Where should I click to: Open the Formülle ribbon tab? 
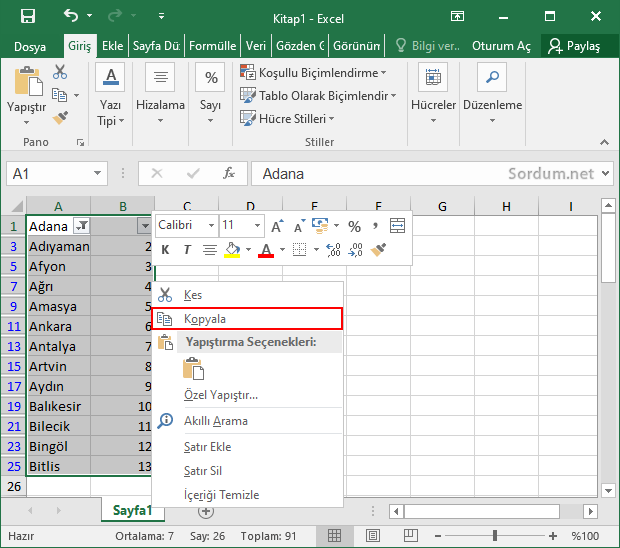click(x=213, y=46)
